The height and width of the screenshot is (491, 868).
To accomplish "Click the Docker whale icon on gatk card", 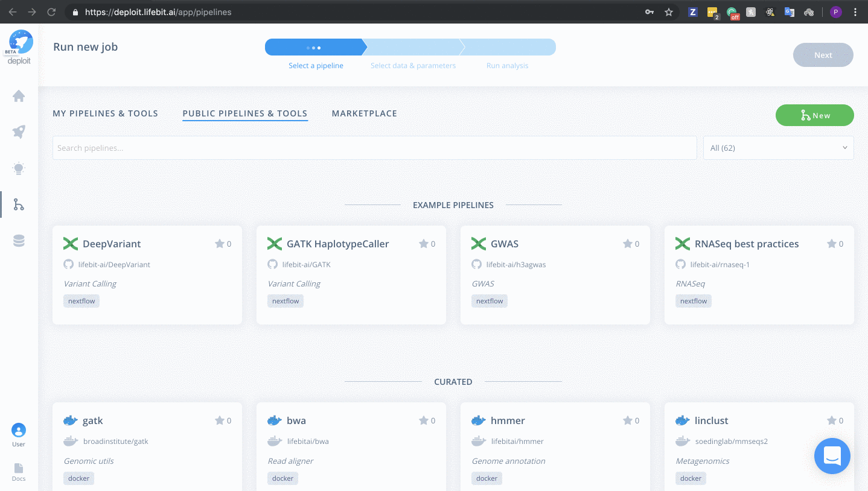I will coord(71,420).
